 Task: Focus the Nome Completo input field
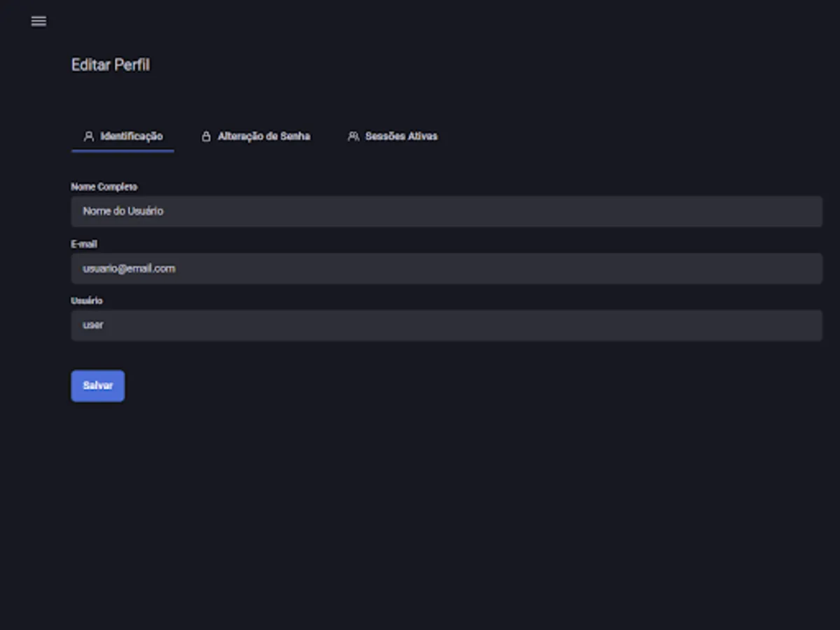447,211
